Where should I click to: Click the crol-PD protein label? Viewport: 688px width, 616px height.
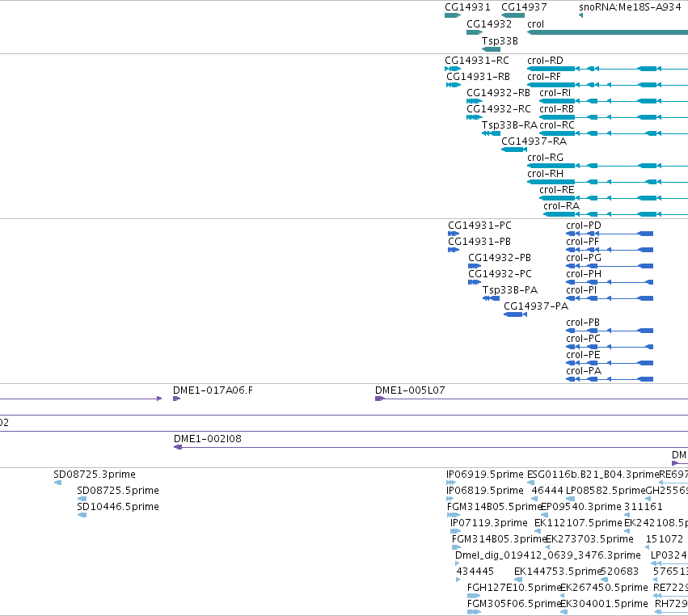pos(584,226)
